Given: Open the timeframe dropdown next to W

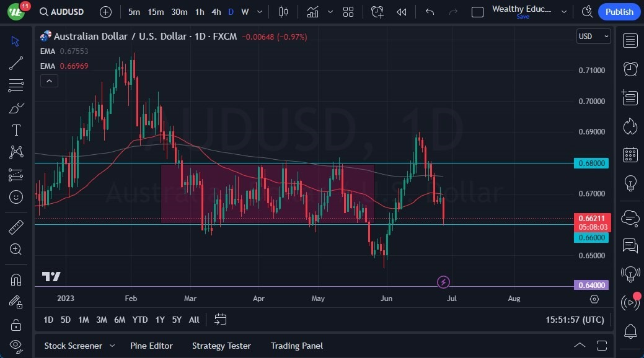Looking at the screenshot, I should pyautogui.click(x=259, y=11).
